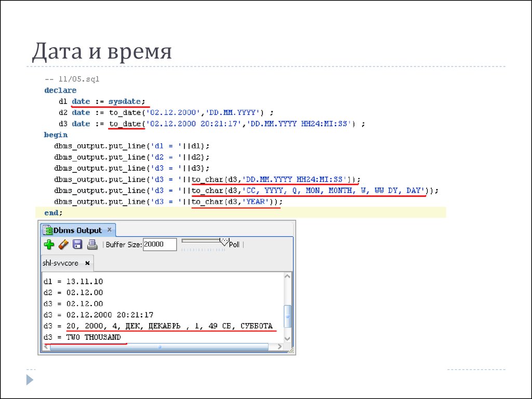Click the 'Дата и время' slide title
Screen dimensions: 532x399
[102, 51]
